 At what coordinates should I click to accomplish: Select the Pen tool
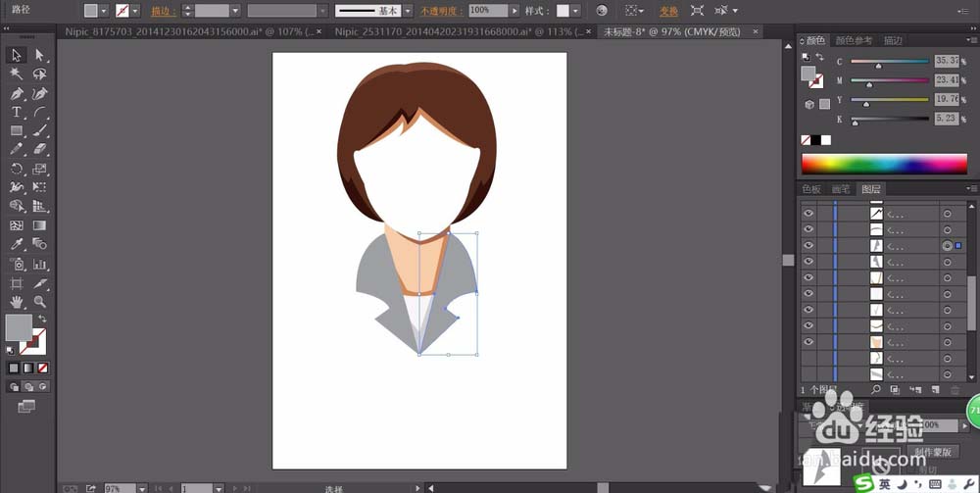(17, 93)
